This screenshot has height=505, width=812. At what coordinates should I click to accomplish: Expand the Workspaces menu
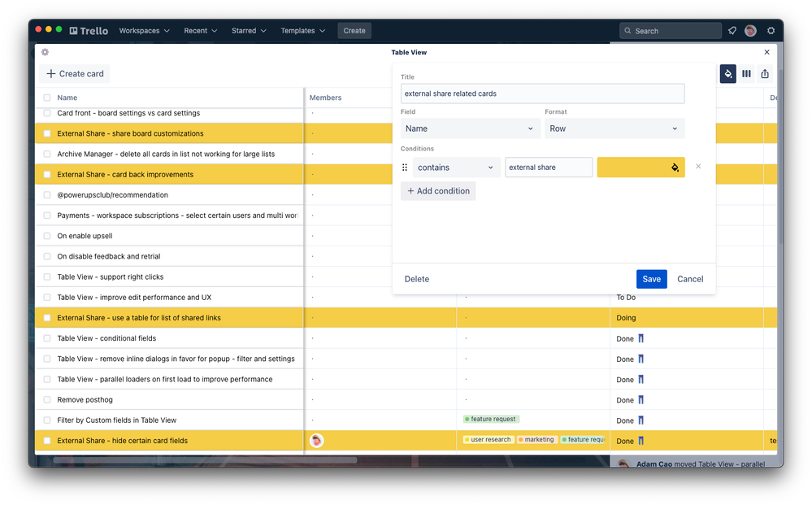pos(144,31)
